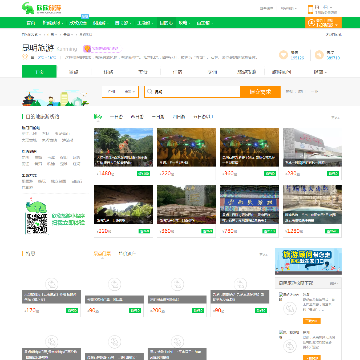Open the cave opening landscape thumbnail

pyautogui.click(x=123, y=204)
